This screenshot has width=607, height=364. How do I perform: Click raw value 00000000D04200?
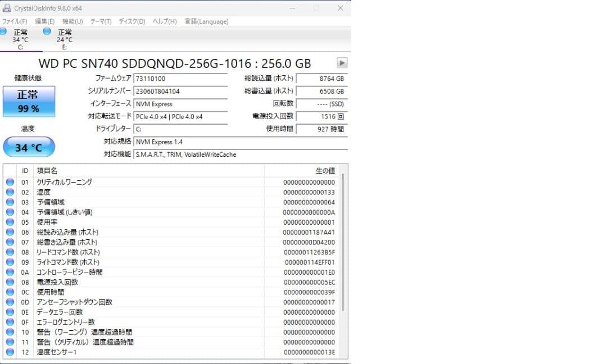coord(309,242)
